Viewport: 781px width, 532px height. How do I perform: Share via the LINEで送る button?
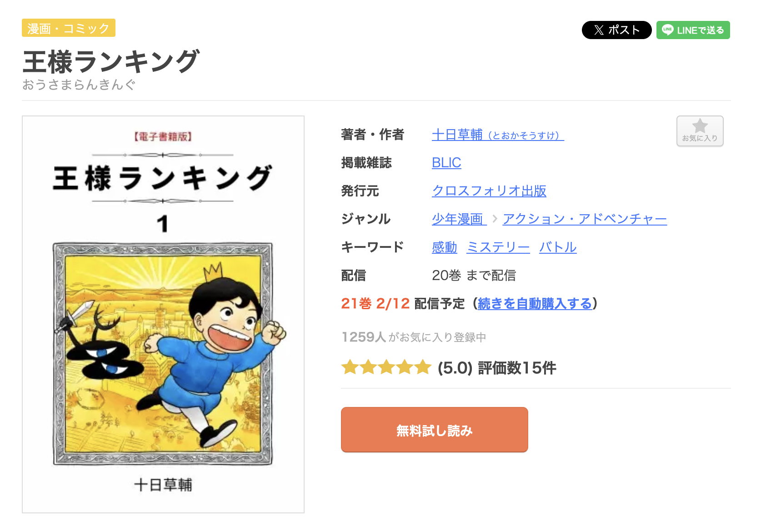point(693,30)
